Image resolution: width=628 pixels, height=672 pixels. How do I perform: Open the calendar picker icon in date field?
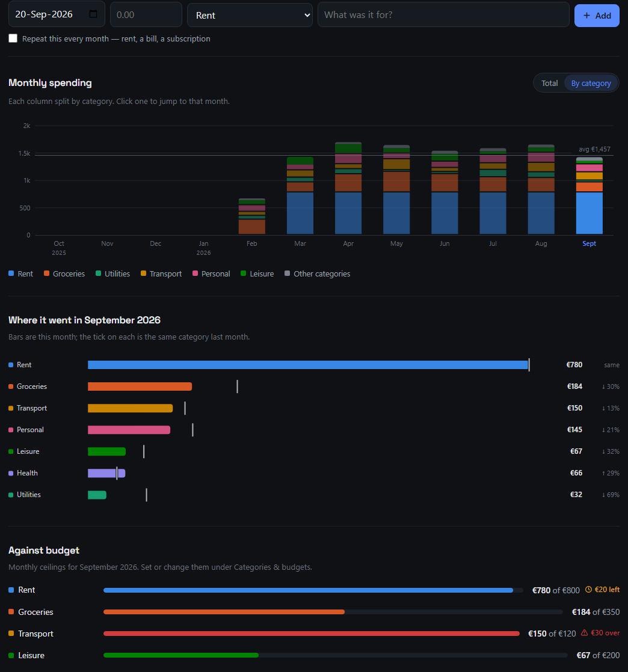point(93,14)
